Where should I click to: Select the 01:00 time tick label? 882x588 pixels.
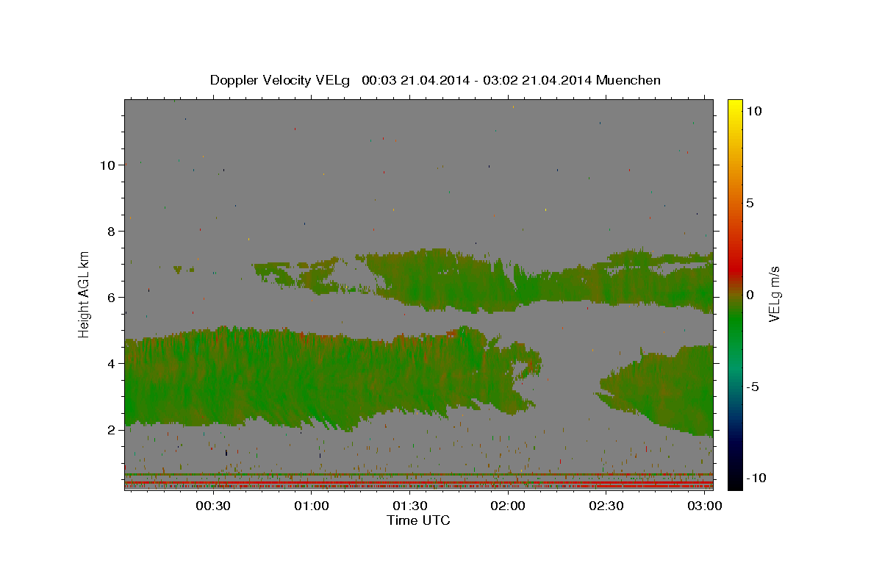[311, 506]
